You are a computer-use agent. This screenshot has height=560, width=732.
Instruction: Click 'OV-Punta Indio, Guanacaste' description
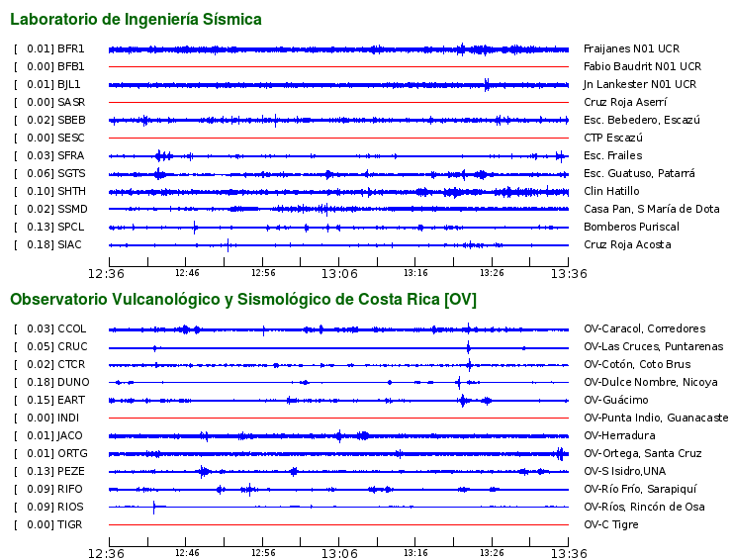pos(656,418)
